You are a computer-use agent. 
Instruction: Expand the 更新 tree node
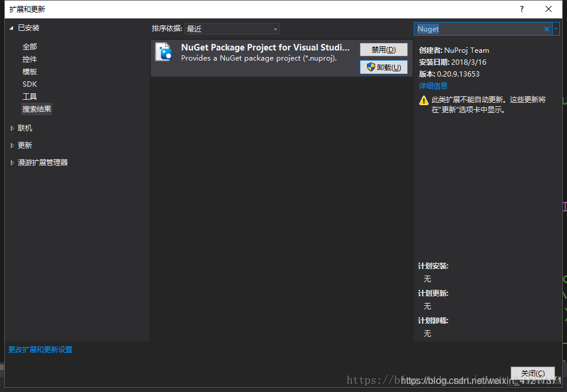pyautogui.click(x=12, y=146)
